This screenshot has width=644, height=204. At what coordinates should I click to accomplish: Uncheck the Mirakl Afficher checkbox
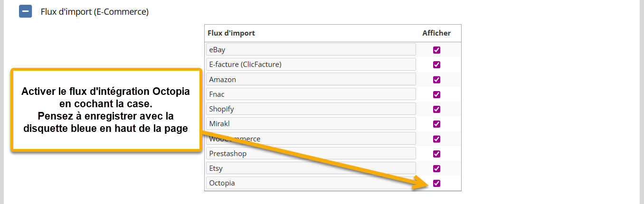pos(436,124)
